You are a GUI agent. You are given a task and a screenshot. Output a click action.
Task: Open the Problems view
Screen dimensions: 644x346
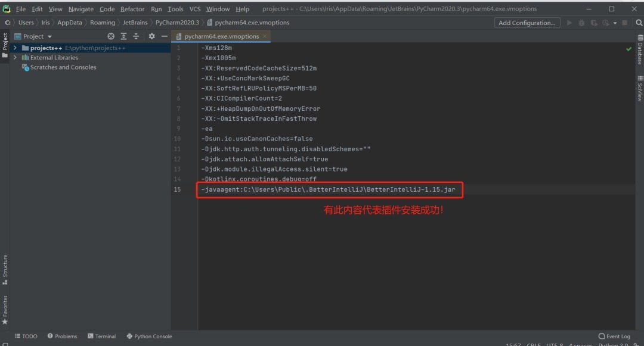click(x=62, y=336)
